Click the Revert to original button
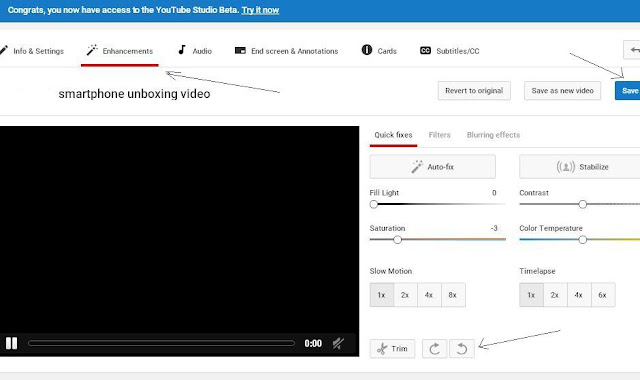Image resolution: width=640 pixels, height=380 pixels. point(474,91)
